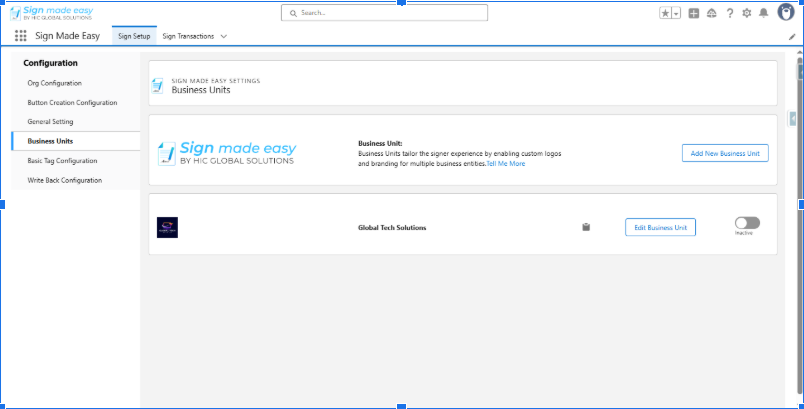Select Button Creation Configuration
804x409 pixels.
75,103
